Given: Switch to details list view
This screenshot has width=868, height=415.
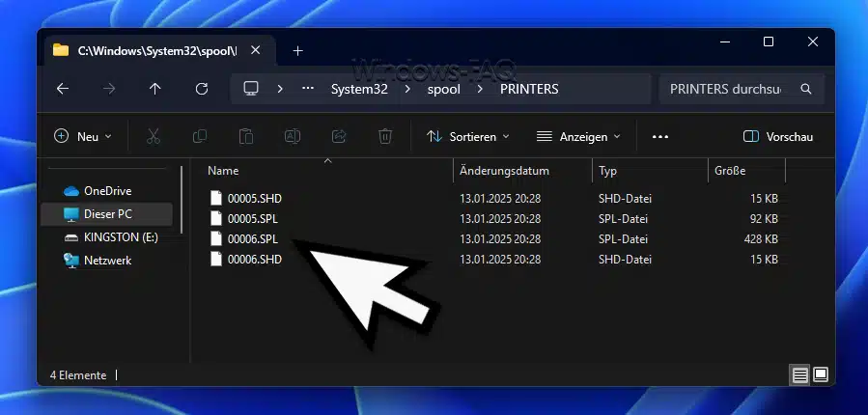Looking at the screenshot, I should pyautogui.click(x=799, y=374).
